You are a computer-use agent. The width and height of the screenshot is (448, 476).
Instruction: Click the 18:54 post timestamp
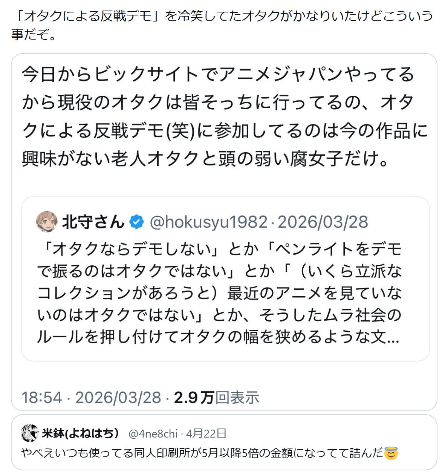point(41,397)
